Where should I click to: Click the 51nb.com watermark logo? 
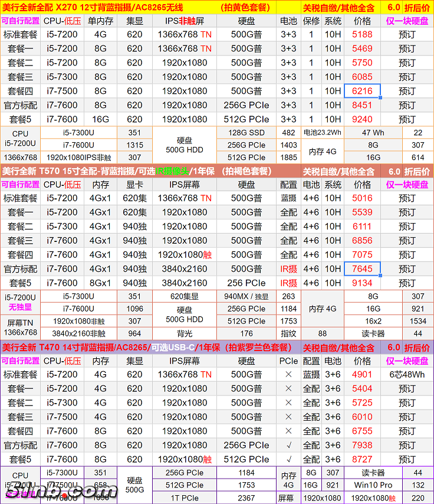(62, 490)
